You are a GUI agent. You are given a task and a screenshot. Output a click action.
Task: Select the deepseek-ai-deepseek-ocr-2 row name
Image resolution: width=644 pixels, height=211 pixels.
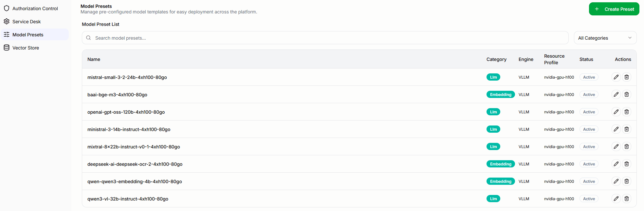click(135, 164)
